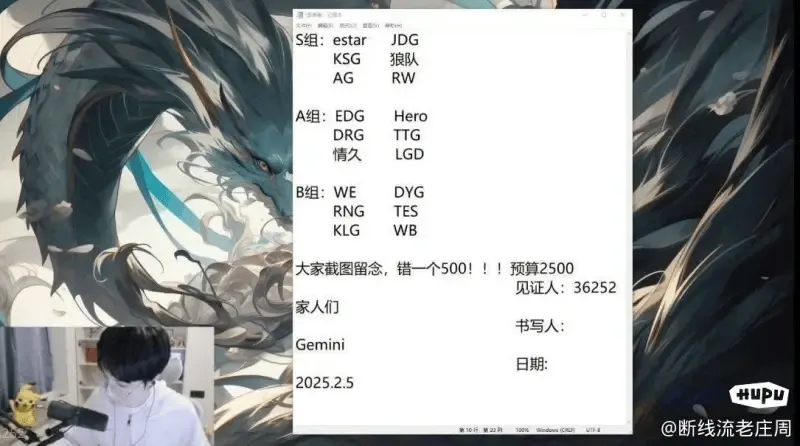This screenshot has width=800, height=446.
Task: Click the text '狼队'
Action: tap(404, 59)
